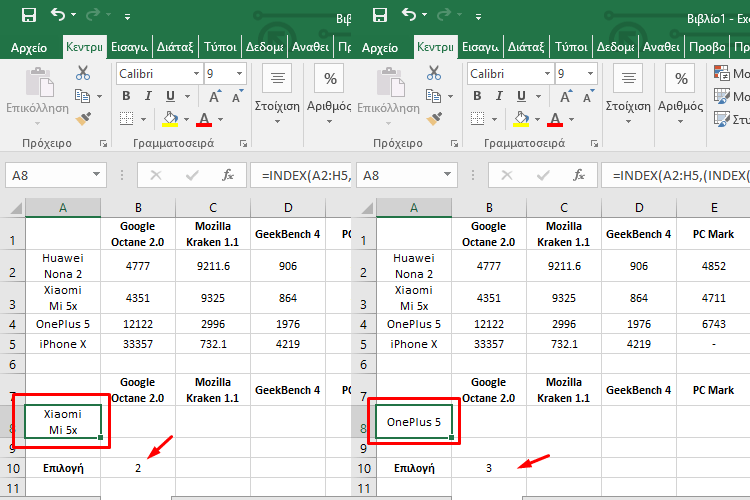The width and height of the screenshot is (750, 500).
Task: Select row 5 header in right sheet
Action: (x=364, y=344)
